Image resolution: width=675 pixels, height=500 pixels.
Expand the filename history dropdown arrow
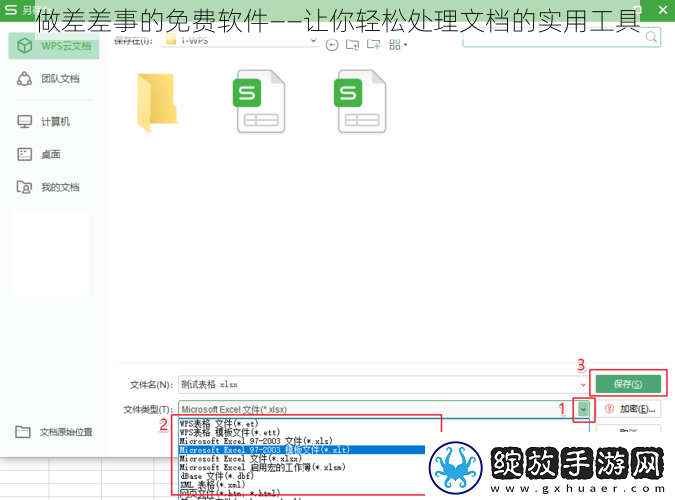(583, 385)
